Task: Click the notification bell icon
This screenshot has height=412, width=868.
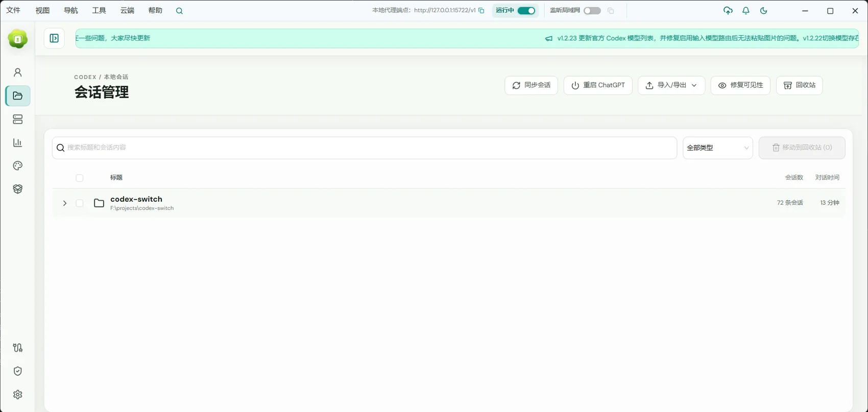Action: (x=745, y=11)
